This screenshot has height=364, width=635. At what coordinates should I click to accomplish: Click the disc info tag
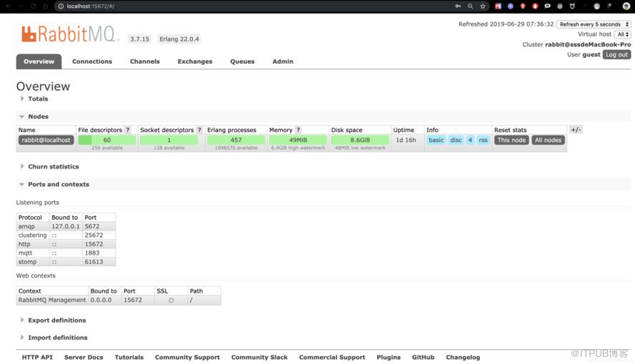[456, 140]
